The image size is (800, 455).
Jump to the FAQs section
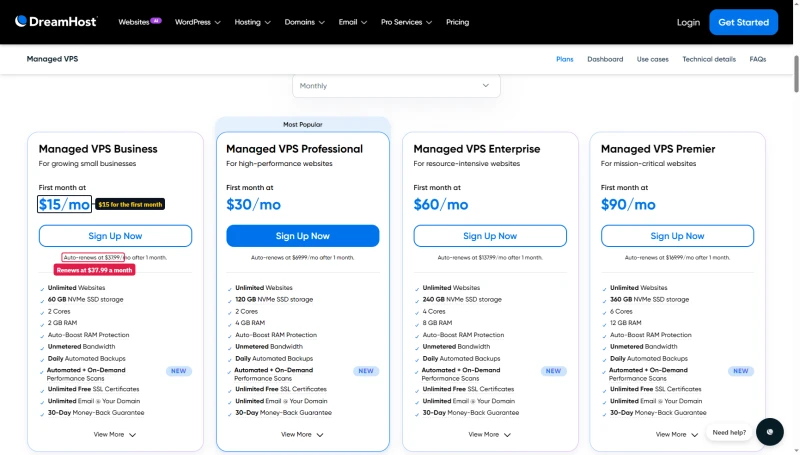coord(758,59)
